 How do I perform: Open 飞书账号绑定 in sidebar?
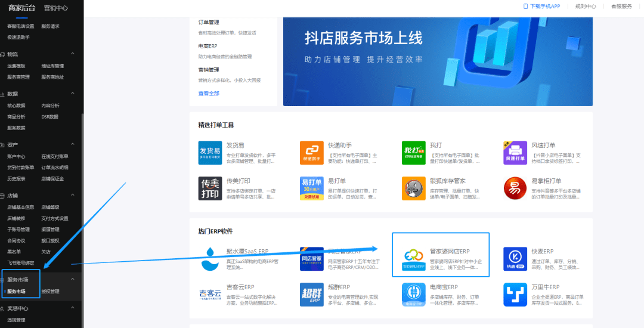click(20, 263)
